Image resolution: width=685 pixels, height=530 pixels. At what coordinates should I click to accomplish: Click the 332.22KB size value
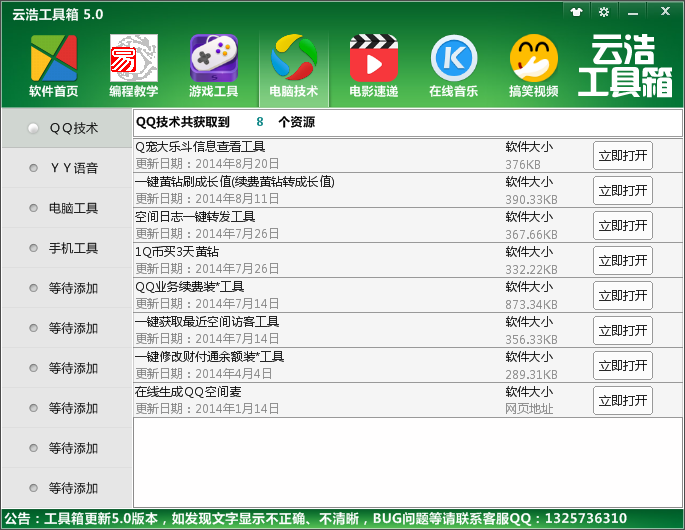click(x=531, y=270)
